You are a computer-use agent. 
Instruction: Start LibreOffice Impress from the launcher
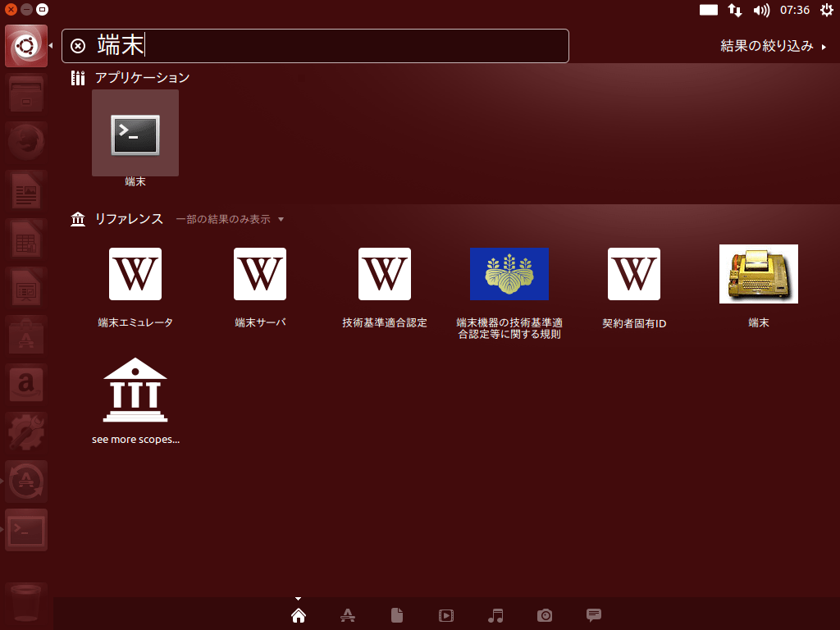(25, 287)
